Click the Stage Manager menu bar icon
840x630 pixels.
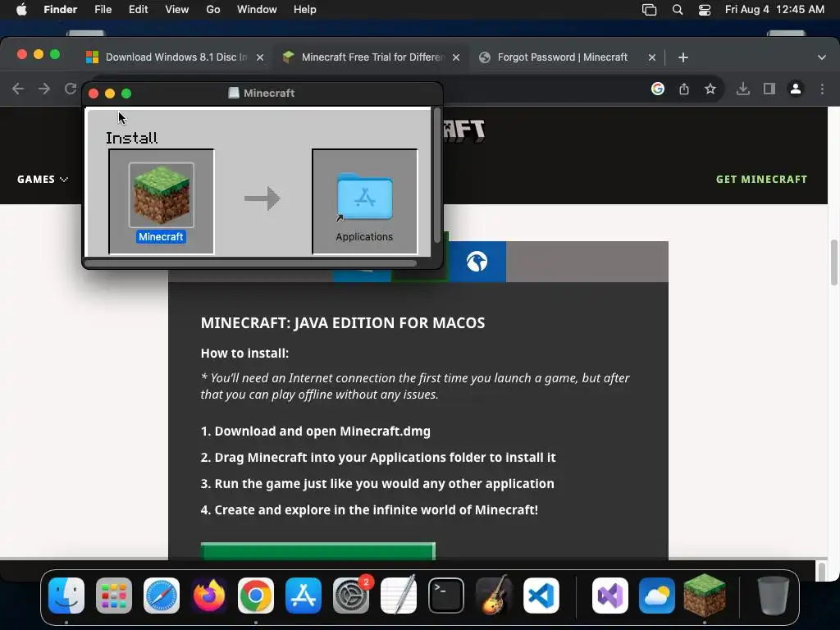650,10
